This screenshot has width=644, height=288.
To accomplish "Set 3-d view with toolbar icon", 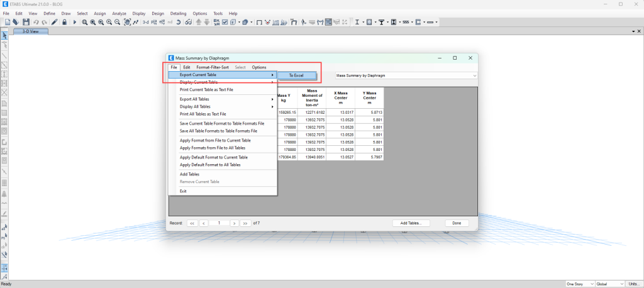I will pos(145,22).
